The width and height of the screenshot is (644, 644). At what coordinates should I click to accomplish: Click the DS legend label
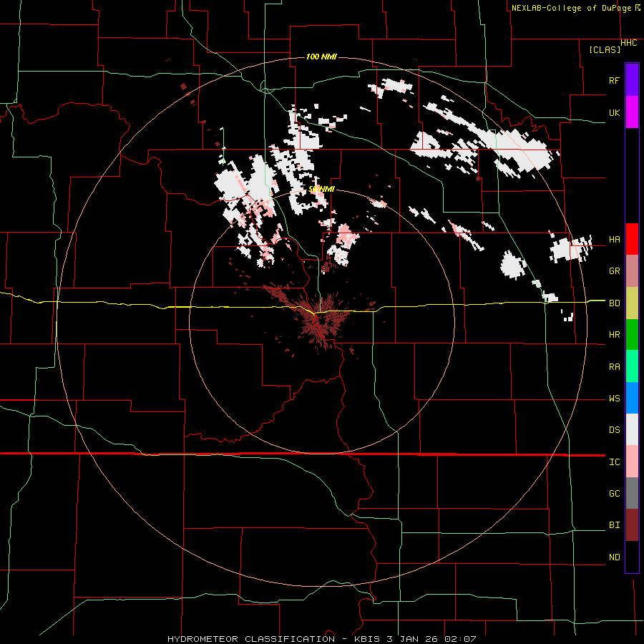pyautogui.click(x=615, y=430)
